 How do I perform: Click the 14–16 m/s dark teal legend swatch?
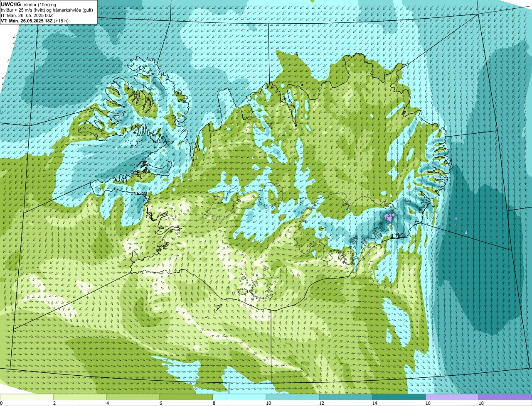(399, 397)
